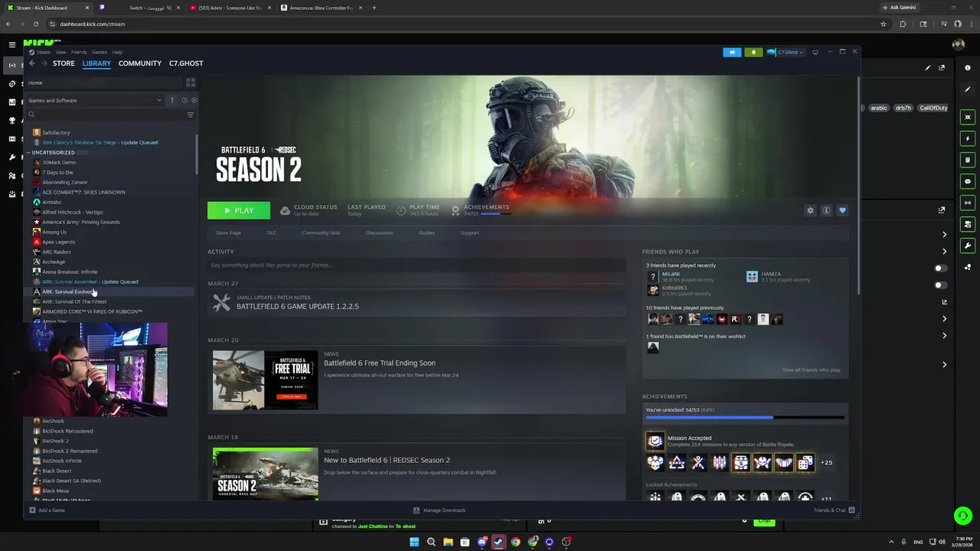This screenshot has width=980, height=551.
Task: Click Kick sidebar wrench tools icon
Action: pos(968,246)
